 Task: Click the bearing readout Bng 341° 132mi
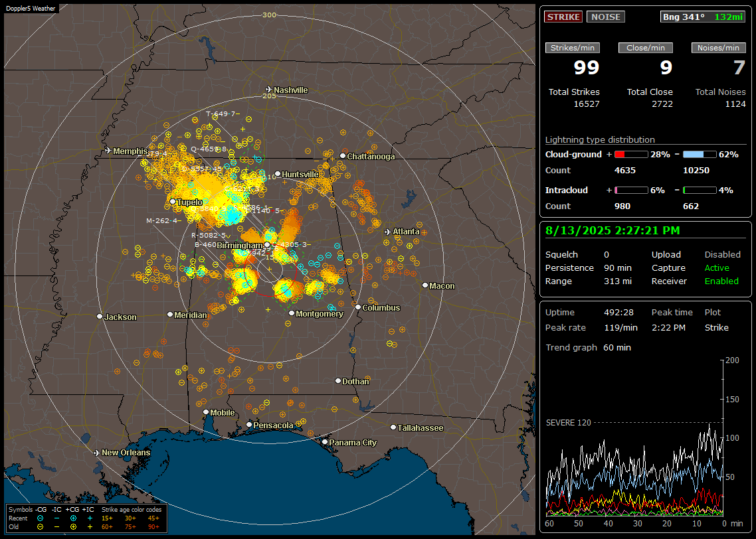tap(703, 17)
